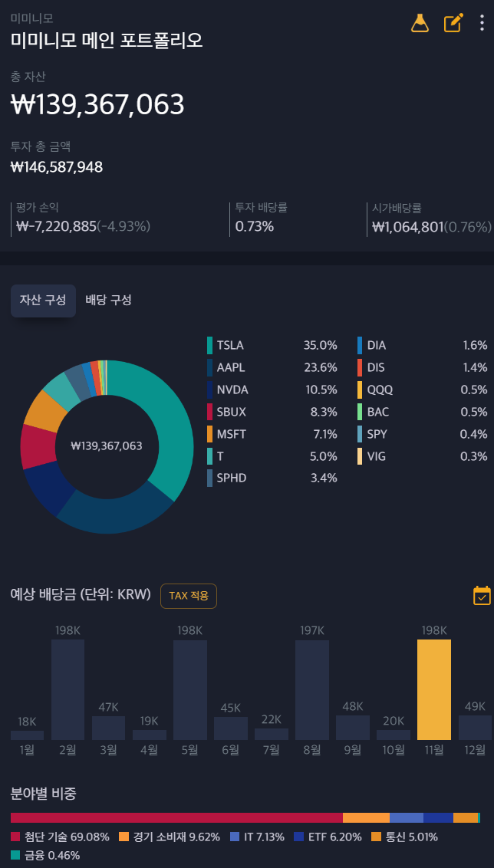Click the SPHD legend color swatch
The width and height of the screenshot is (494, 868).
coord(210,478)
